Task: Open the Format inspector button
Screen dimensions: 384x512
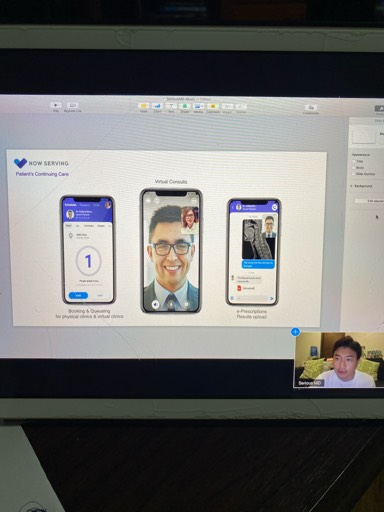Action: click(379, 109)
